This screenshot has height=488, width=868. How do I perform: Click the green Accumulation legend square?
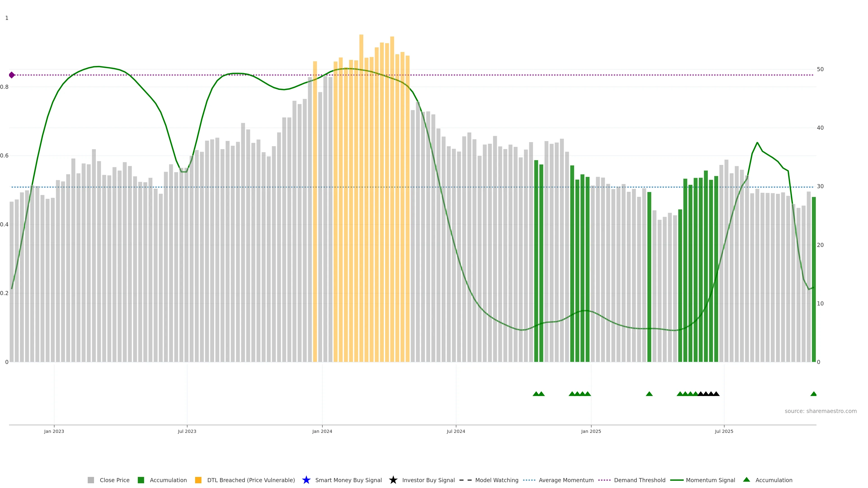tap(141, 480)
